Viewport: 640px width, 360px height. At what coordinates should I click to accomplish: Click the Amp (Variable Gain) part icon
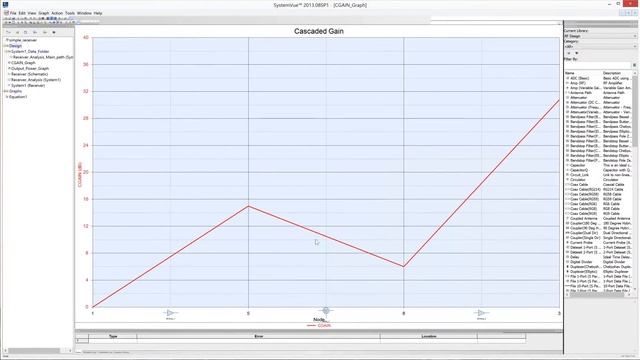[567, 88]
